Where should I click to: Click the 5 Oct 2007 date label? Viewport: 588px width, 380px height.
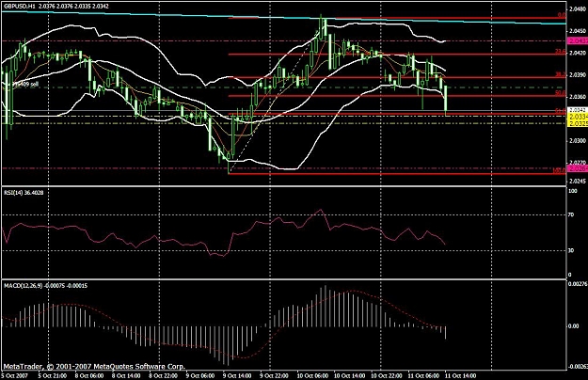[x=13, y=376]
